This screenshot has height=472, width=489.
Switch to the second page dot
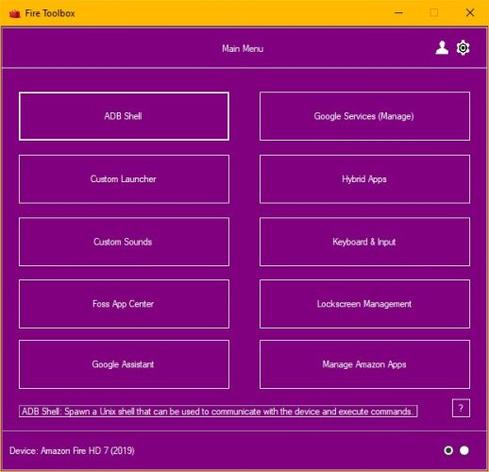tap(464, 451)
